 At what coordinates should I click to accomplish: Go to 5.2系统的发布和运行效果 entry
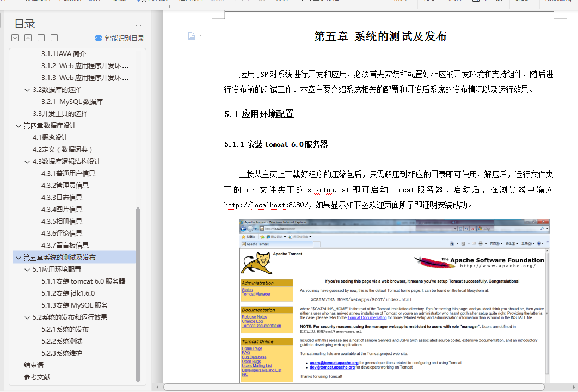coord(70,317)
